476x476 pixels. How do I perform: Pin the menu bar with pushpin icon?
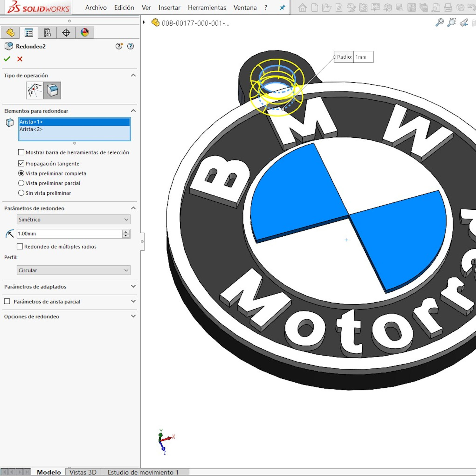(x=282, y=8)
